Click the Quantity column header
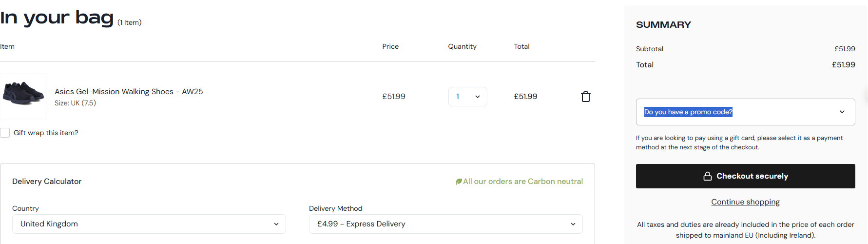 coord(462,46)
